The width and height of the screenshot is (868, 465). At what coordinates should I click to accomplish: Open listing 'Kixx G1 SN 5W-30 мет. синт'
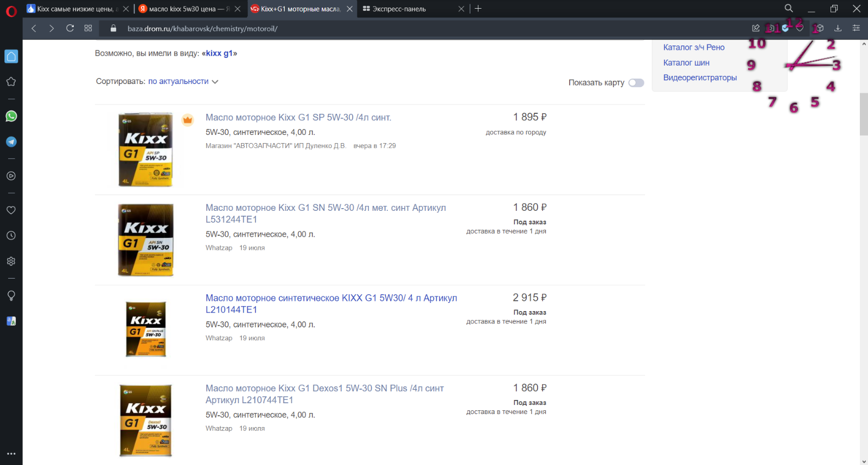pyautogui.click(x=325, y=214)
